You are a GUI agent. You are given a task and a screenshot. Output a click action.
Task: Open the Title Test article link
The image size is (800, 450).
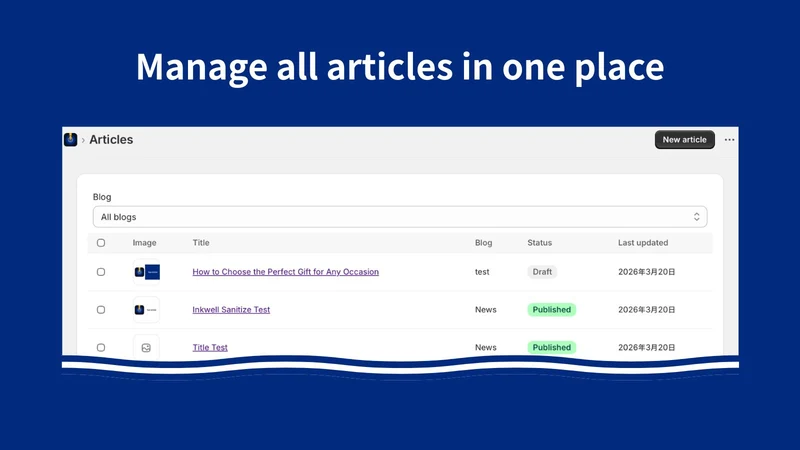coord(210,347)
